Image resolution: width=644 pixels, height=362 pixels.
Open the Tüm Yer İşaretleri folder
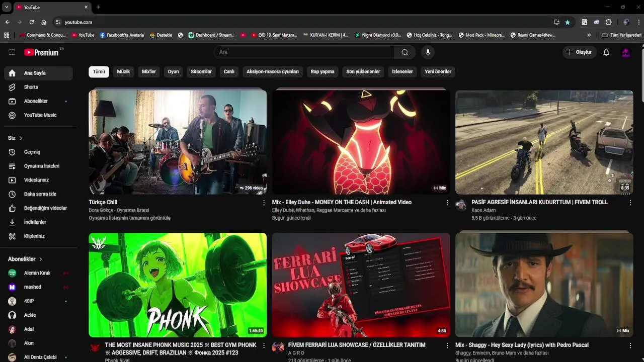[622, 35]
